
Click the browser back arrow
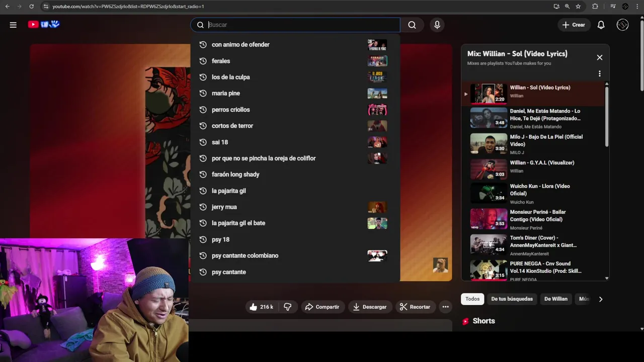point(7,6)
